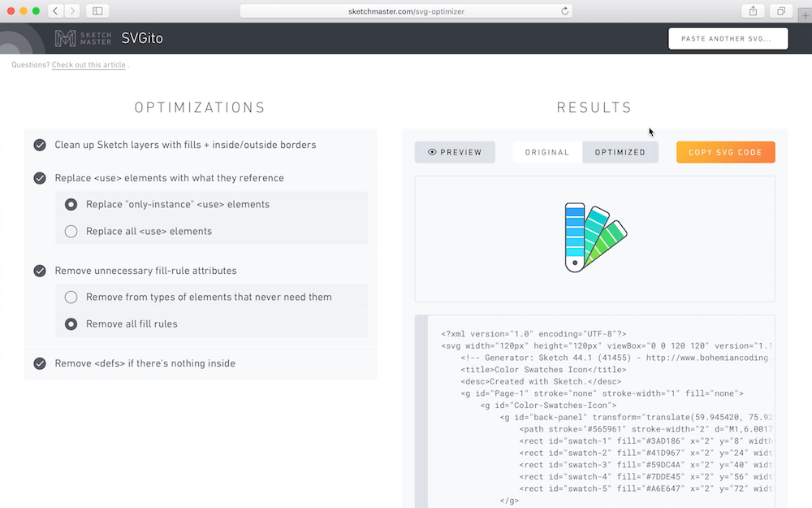Image resolution: width=812 pixels, height=508 pixels.
Task: Click the rect swatch-5 fill #A6E647 line
Action: click(x=646, y=488)
